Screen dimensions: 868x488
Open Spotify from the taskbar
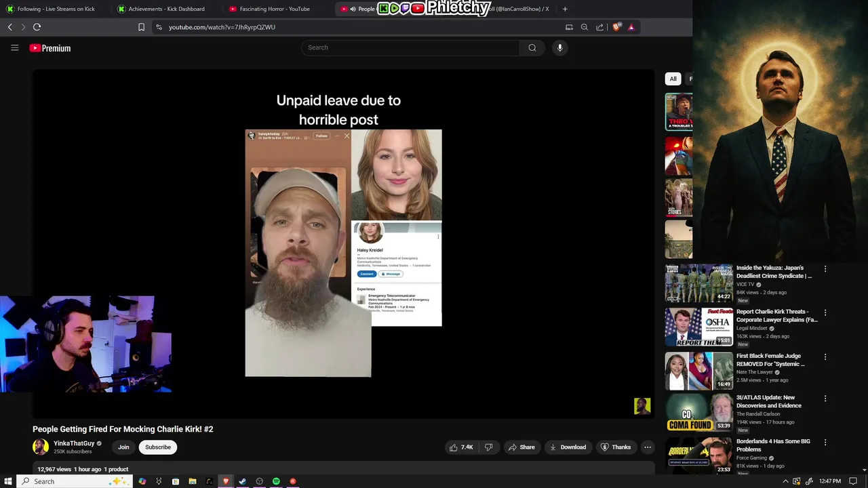click(276, 481)
